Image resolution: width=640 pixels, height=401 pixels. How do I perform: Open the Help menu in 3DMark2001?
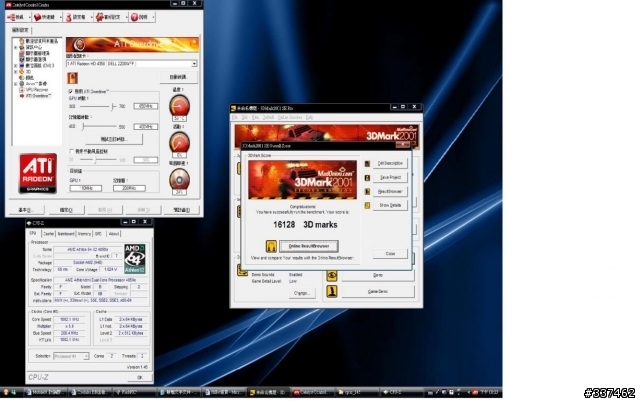309,118
